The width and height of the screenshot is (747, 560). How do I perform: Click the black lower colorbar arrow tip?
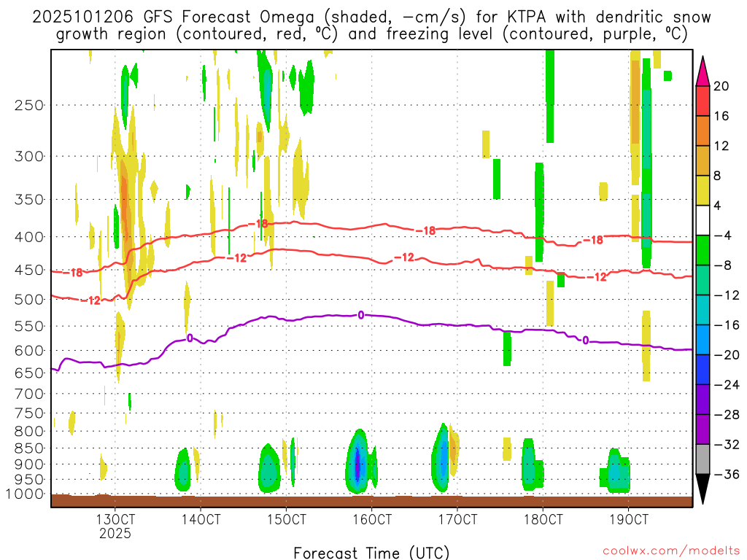coord(703,489)
